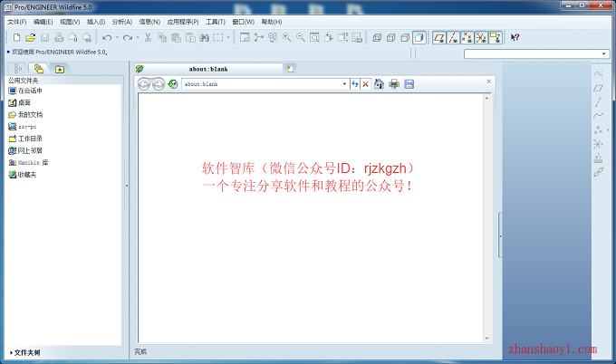Open the 工具(T) menu
This screenshot has width=616, height=364.
point(216,22)
